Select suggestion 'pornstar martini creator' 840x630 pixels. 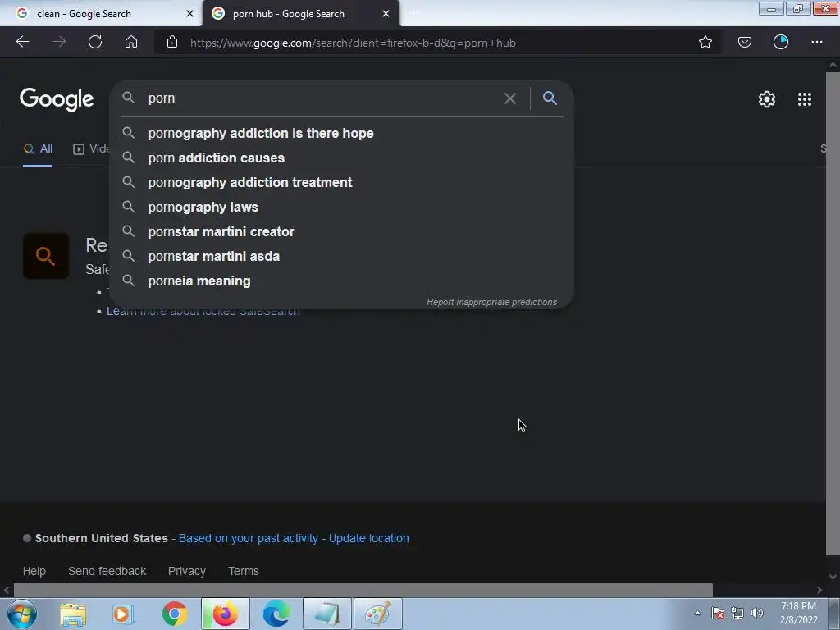tap(342, 231)
